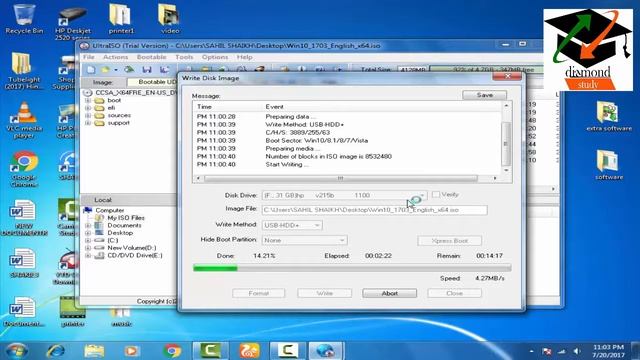Expand the boot folder in image tree
640x360 pixels.
pos(88,100)
